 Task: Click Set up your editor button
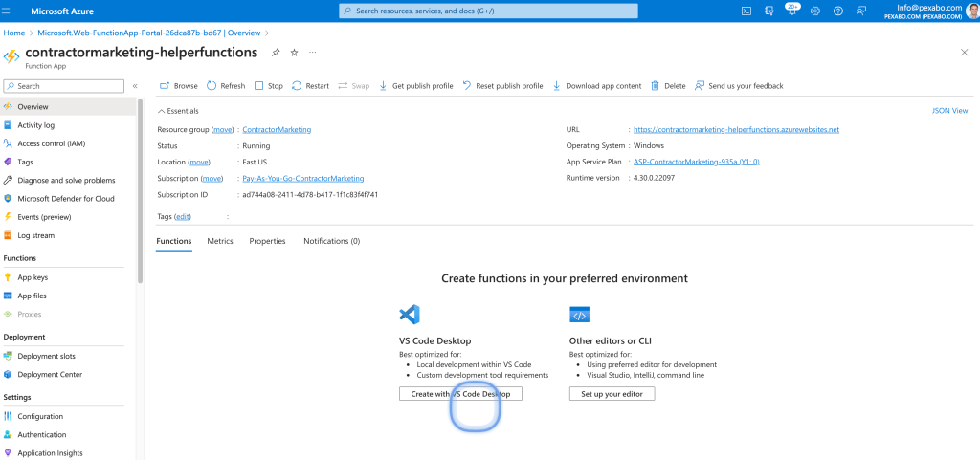(612, 394)
